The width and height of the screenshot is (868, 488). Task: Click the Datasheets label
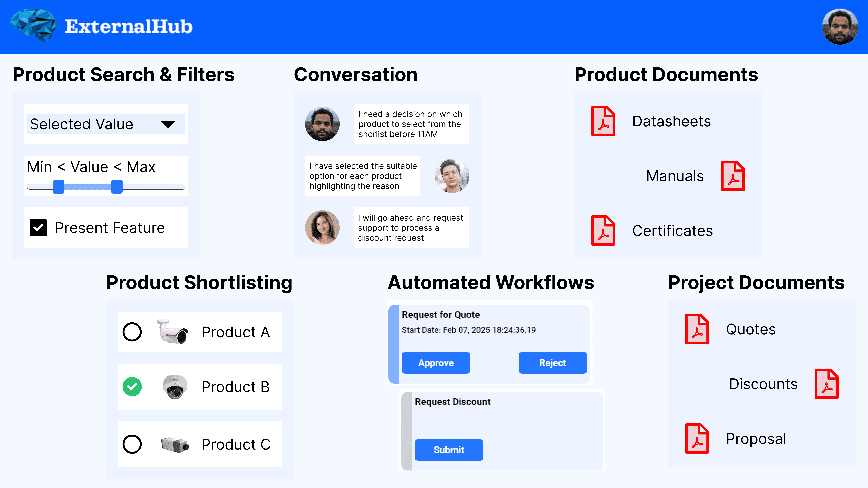pyautogui.click(x=672, y=121)
